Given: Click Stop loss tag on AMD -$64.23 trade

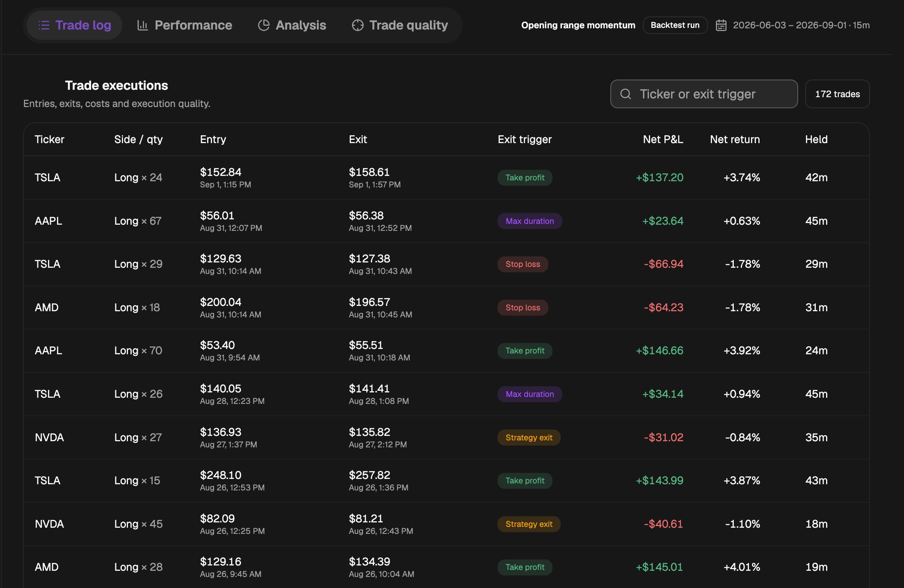Looking at the screenshot, I should (523, 308).
